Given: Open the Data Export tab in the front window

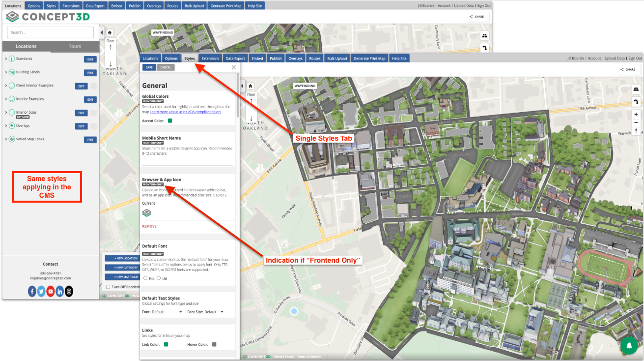Looking at the screenshot, I should click(236, 59).
